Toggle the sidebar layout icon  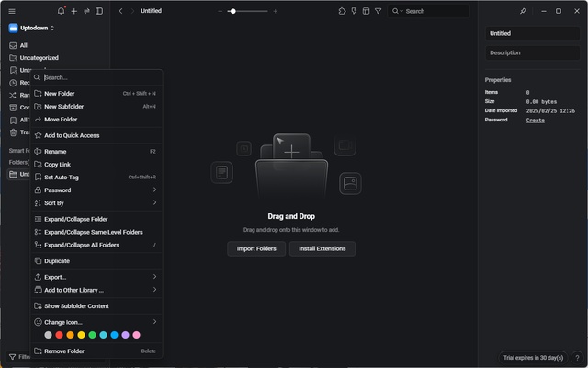[99, 11]
